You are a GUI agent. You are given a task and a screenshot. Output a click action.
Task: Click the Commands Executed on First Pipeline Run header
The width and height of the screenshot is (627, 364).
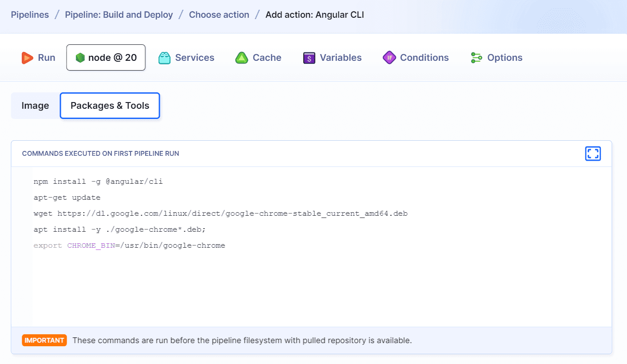[101, 154]
